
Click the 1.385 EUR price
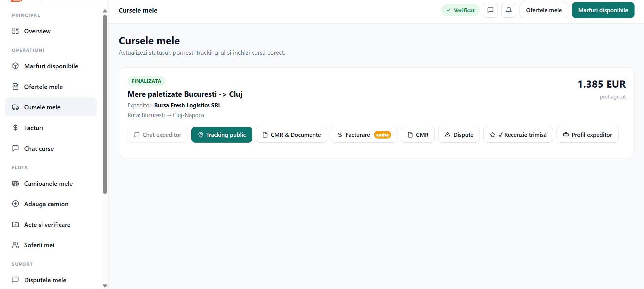tap(602, 84)
